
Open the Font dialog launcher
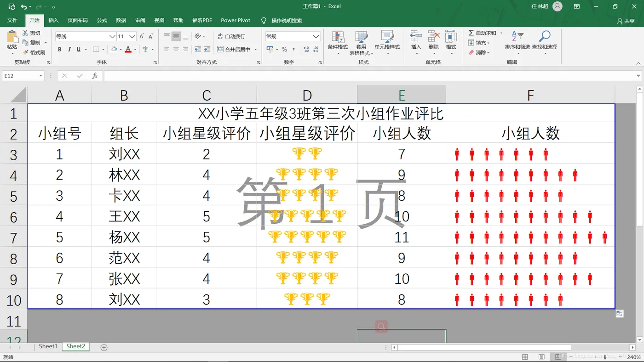pos(155,62)
